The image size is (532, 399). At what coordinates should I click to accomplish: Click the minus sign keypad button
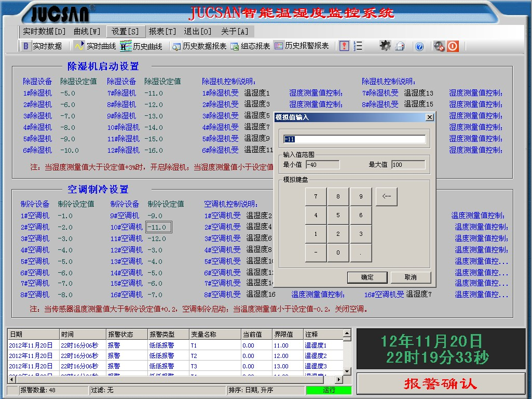pos(316,252)
